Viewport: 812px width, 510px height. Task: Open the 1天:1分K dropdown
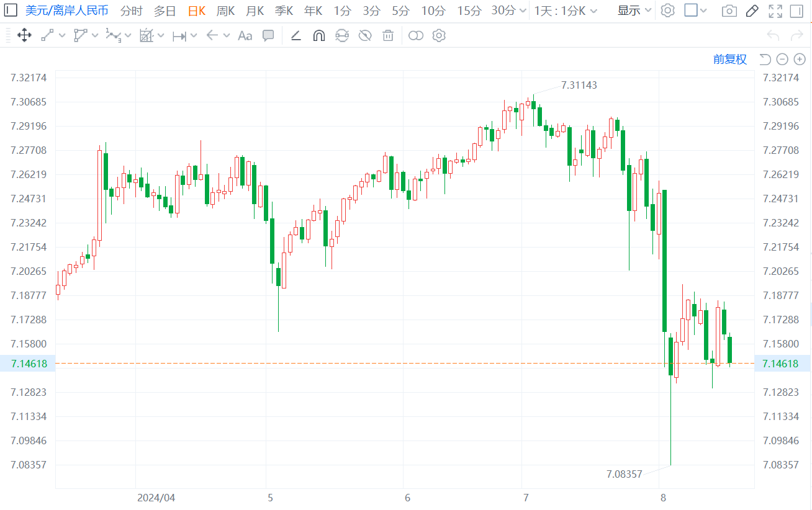point(566,11)
